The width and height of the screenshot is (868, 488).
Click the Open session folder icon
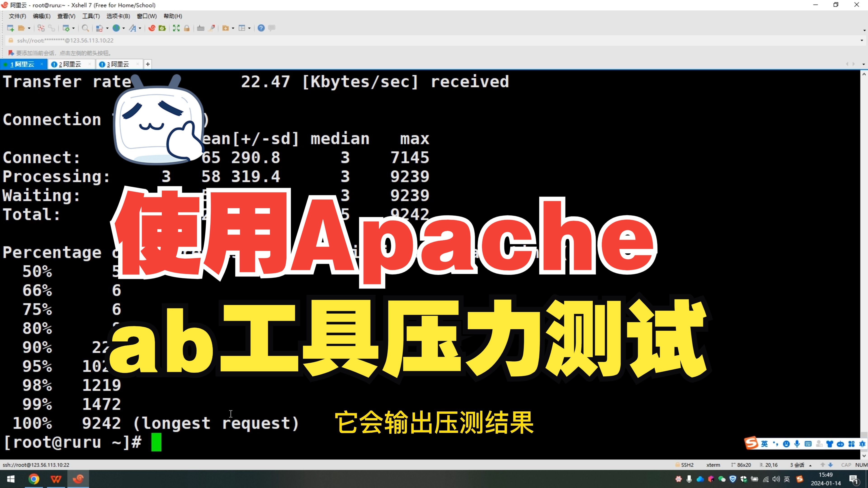click(x=21, y=28)
